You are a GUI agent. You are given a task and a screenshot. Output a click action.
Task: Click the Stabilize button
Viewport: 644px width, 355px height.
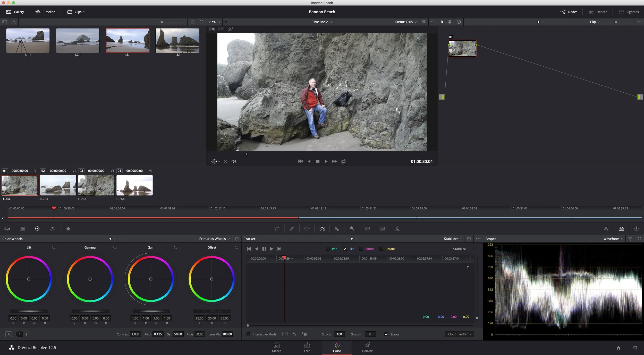click(x=460, y=249)
